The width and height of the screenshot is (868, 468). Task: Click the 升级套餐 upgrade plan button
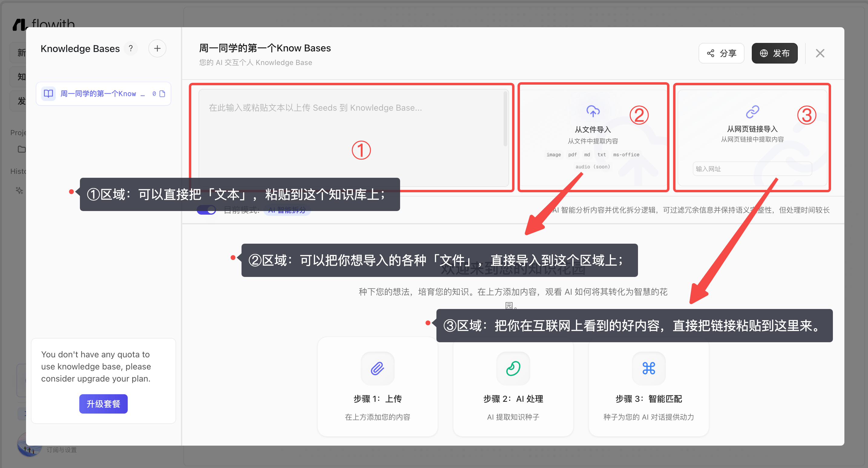coord(103,404)
